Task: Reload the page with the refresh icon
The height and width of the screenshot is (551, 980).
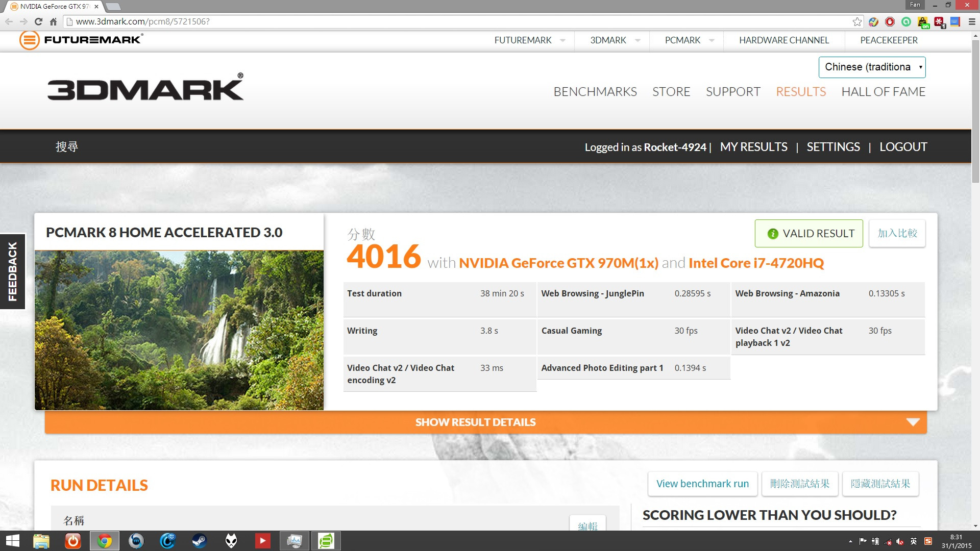Action: (38, 21)
